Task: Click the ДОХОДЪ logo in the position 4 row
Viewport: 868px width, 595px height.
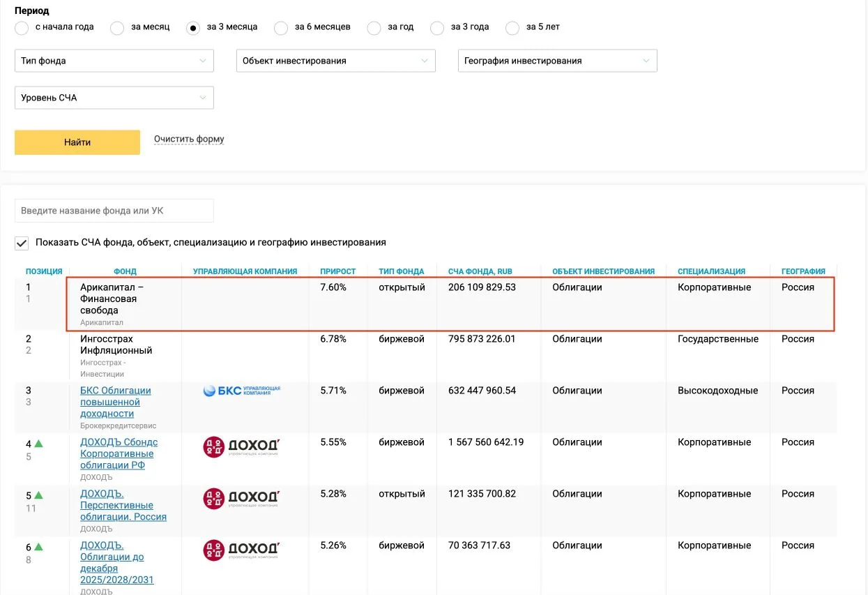Action: [241, 447]
